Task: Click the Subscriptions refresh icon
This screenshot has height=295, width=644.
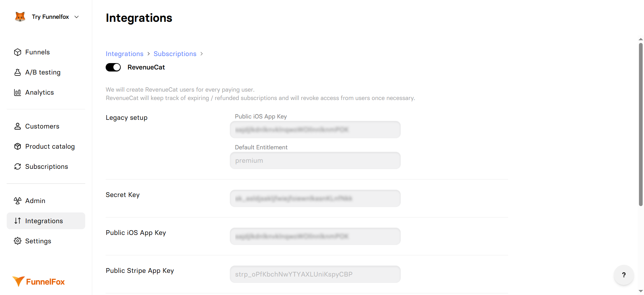Action: (17, 166)
